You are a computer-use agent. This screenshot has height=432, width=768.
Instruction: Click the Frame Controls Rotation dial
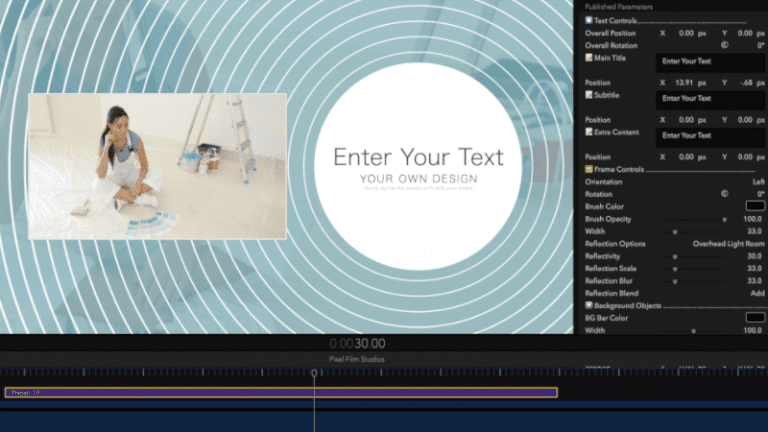(724, 194)
